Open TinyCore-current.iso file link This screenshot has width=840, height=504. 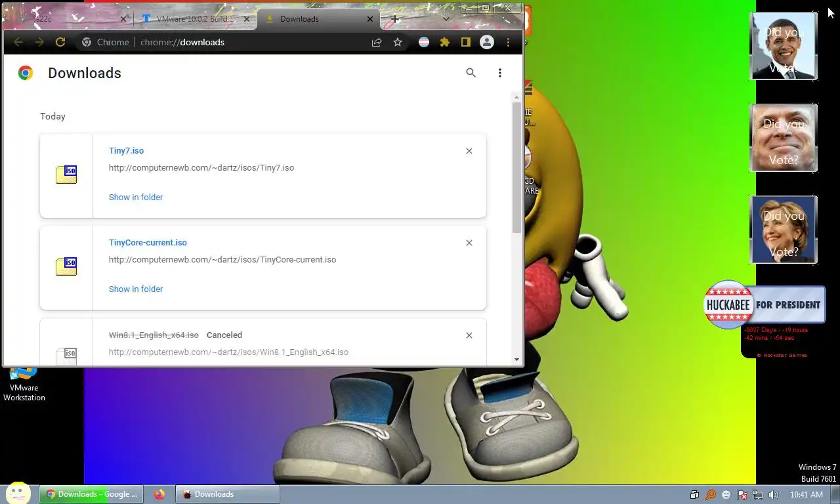(148, 243)
